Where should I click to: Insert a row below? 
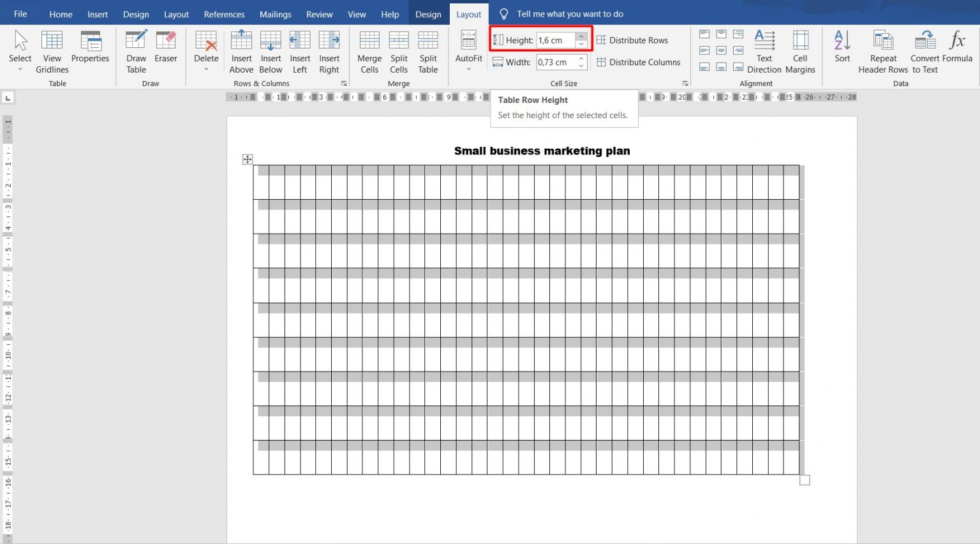click(x=271, y=51)
